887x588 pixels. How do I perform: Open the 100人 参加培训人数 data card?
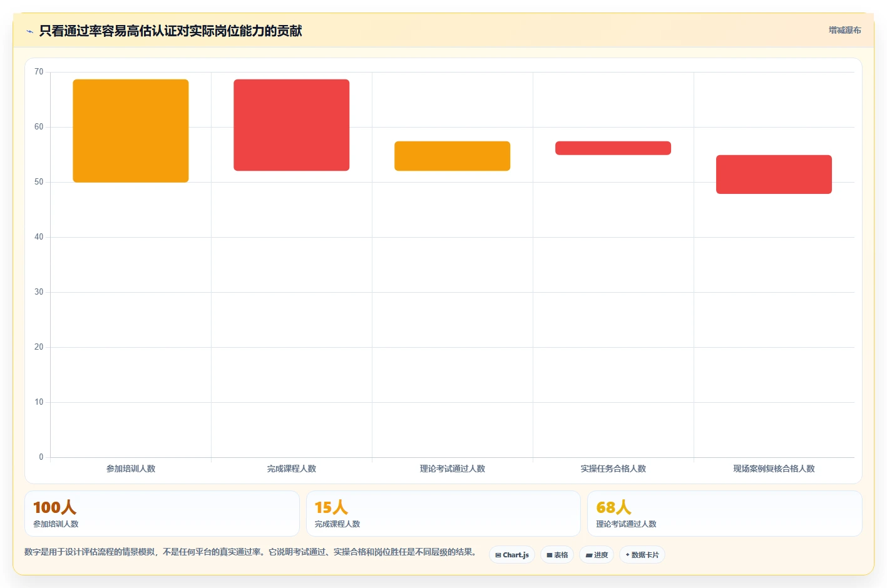pyautogui.click(x=162, y=514)
